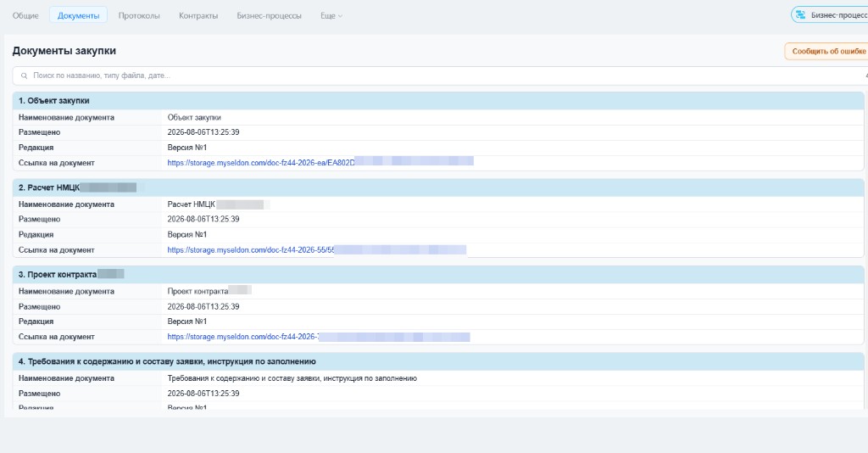Click Редакция label in Проект контракта section
Screen dimensions: 868x453
(36, 322)
